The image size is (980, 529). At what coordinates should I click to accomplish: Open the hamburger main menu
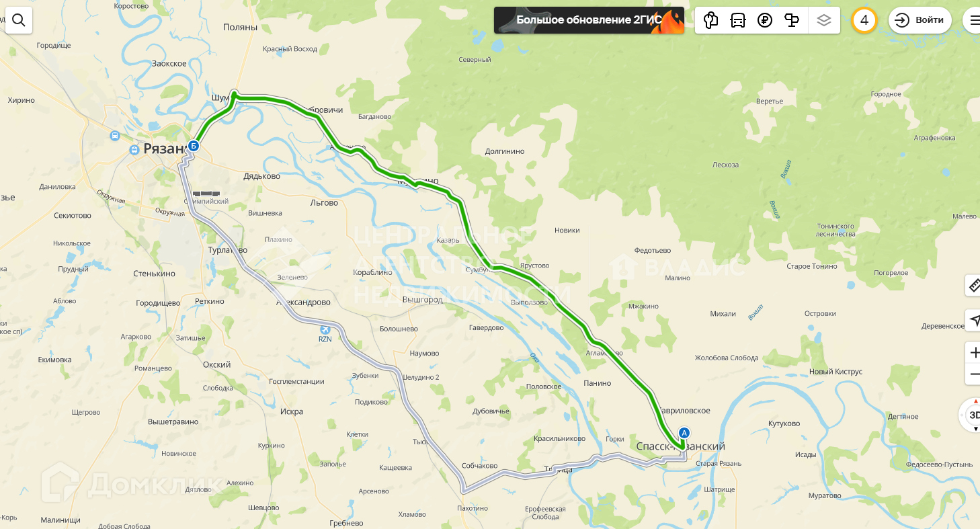(973, 20)
